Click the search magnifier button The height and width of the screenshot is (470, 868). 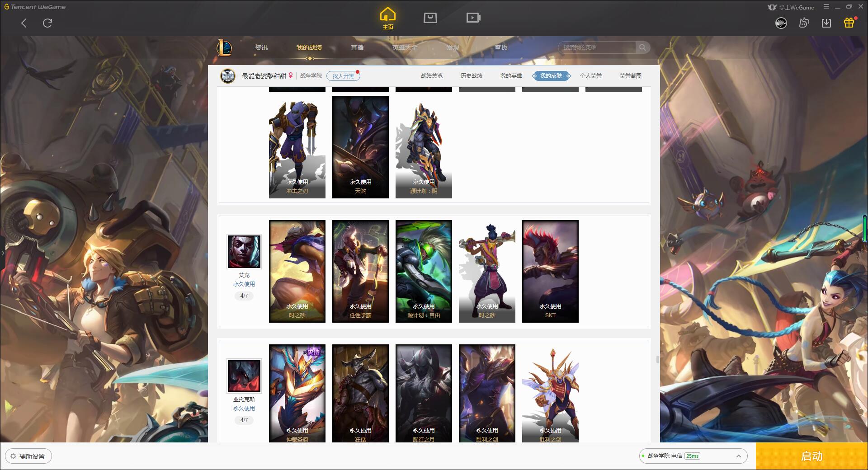tap(642, 47)
